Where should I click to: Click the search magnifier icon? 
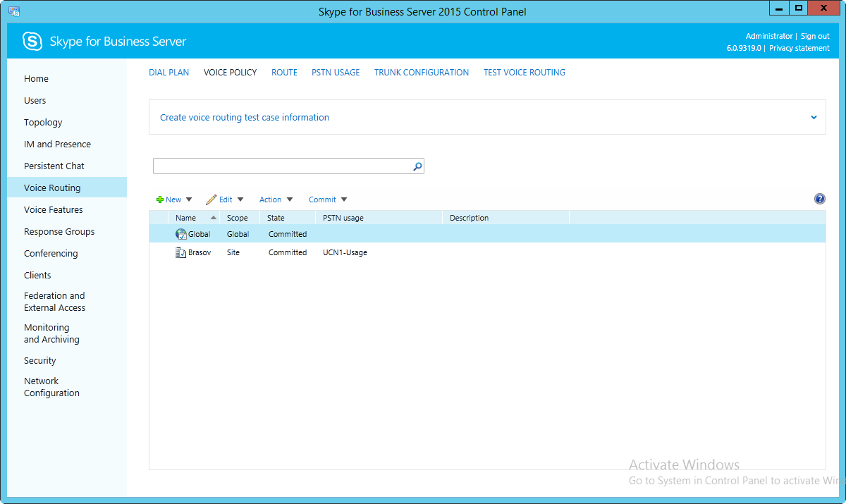(417, 166)
